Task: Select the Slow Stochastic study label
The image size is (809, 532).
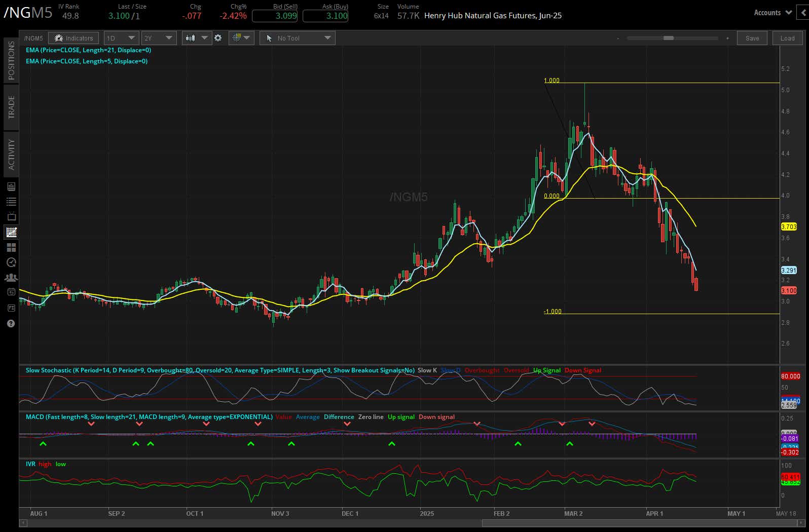Action: point(220,370)
